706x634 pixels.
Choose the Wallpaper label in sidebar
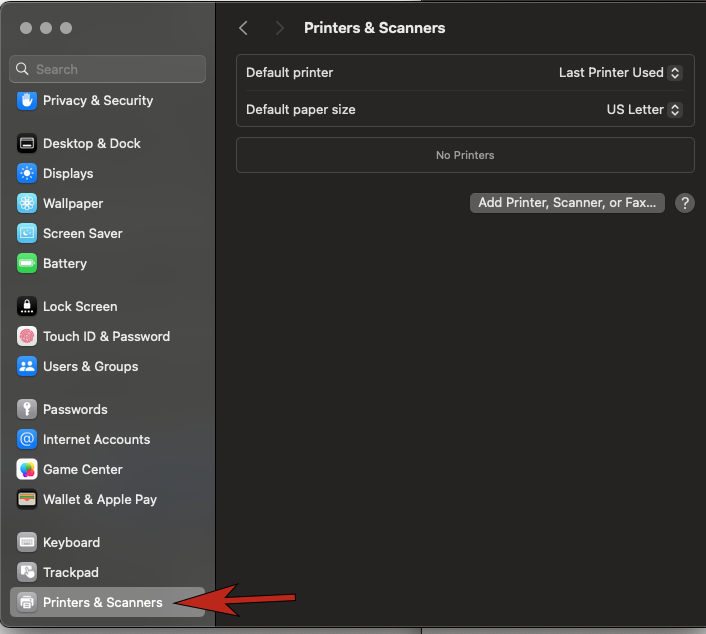pyautogui.click(x=73, y=203)
